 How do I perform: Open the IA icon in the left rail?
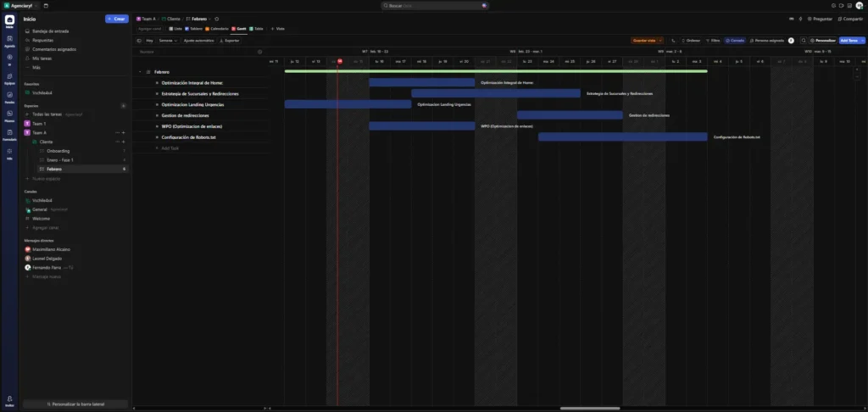(x=9, y=57)
